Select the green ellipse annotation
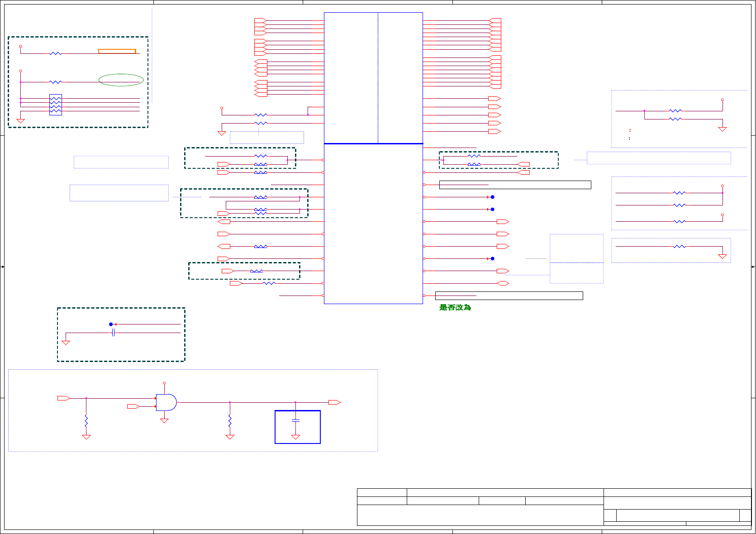The height and width of the screenshot is (534, 756). (121, 80)
